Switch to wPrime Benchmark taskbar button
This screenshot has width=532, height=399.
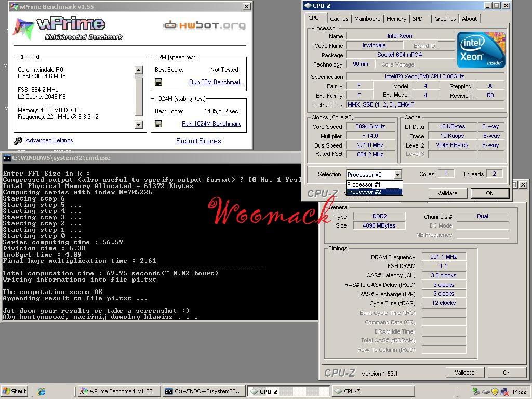[119, 391]
